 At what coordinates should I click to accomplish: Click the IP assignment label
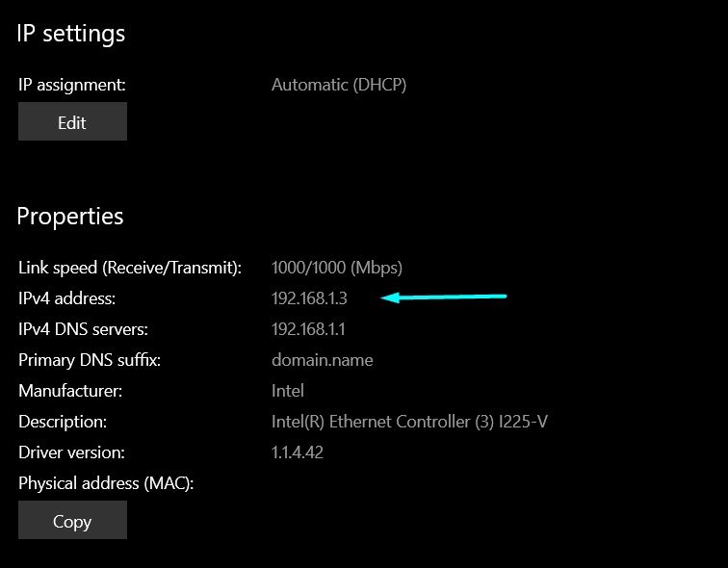click(x=72, y=85)
